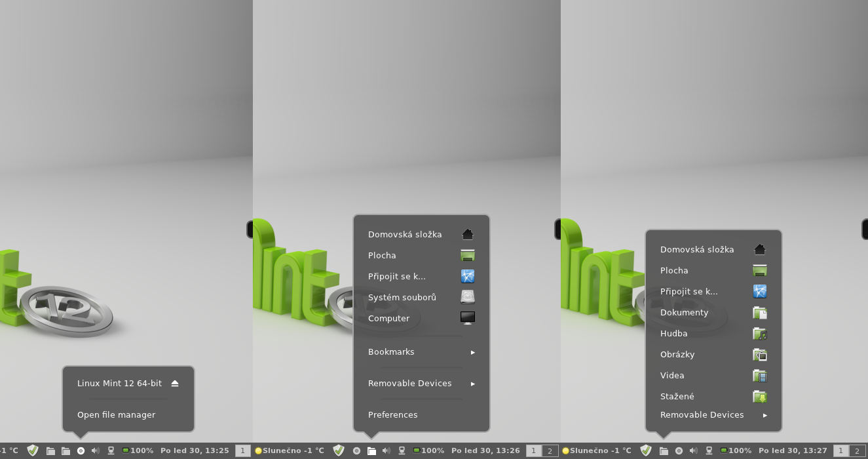Image resolution: width=868 pixels, height=459 pixels.
Task: Eject the Linux Mint 12 64-bit disc
Action: click(x=175, y=383)
